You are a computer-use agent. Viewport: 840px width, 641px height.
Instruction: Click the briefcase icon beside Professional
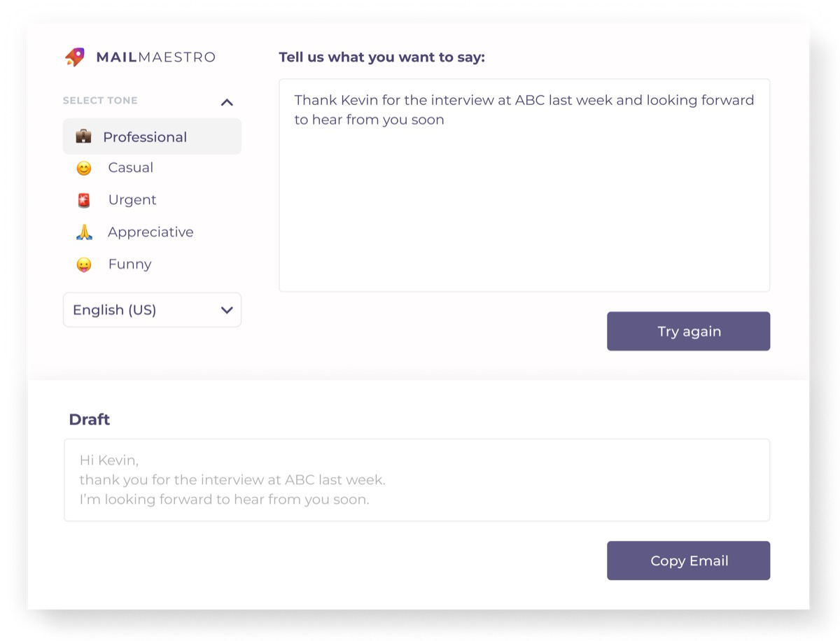pyautogui.click(x=83, y=136)
